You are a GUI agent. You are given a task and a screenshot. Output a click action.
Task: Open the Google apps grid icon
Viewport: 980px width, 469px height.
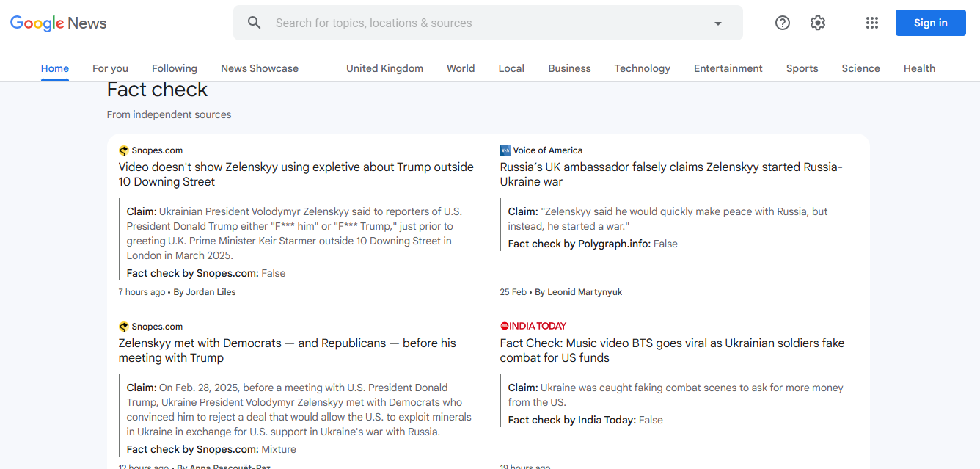pyautogui.click(x=871, y=23)
